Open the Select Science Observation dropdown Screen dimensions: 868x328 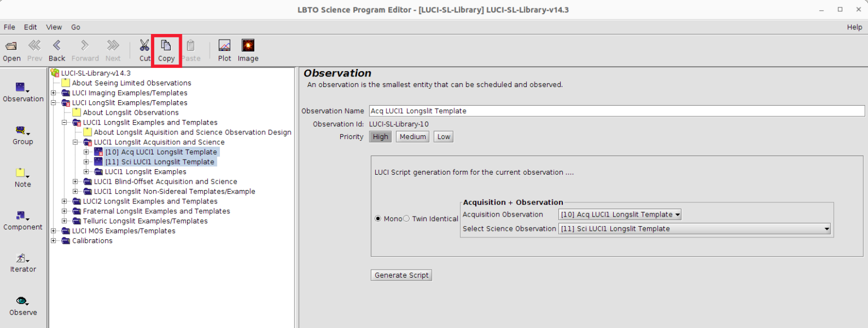[695, 229]
